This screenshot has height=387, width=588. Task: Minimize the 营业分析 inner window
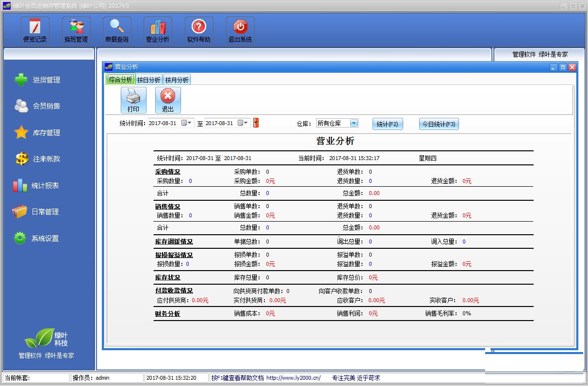pos(554,67)
